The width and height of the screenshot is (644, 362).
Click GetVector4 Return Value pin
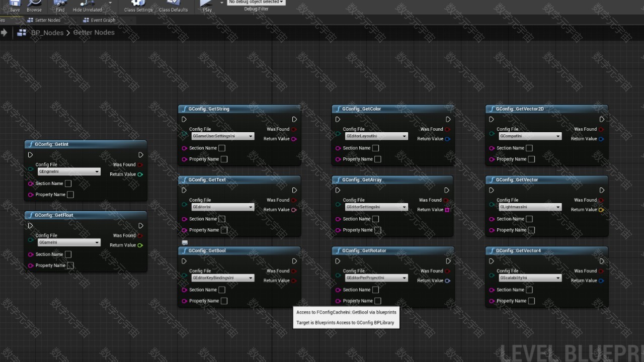click(x=601, y=281)
